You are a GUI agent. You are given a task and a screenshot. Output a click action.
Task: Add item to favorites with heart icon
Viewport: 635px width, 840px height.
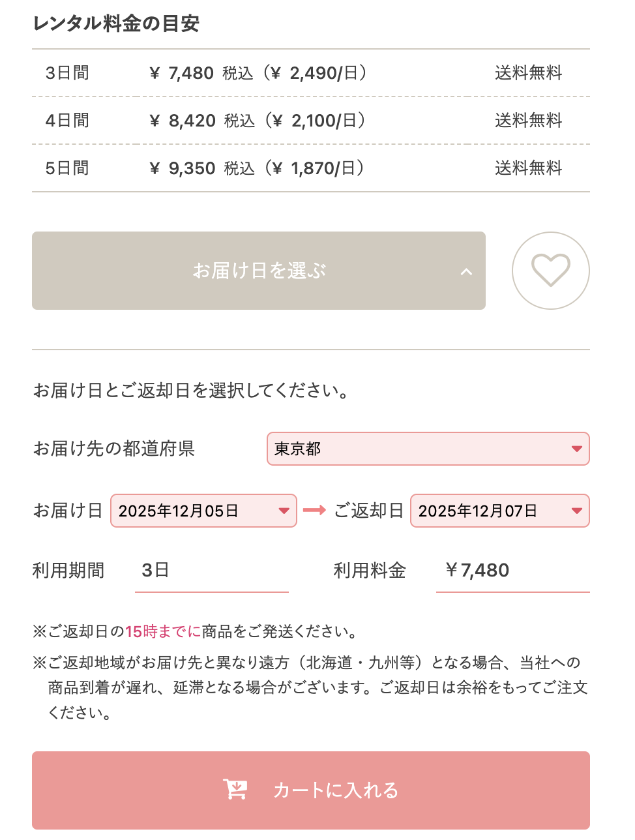[x=550, y=270]
